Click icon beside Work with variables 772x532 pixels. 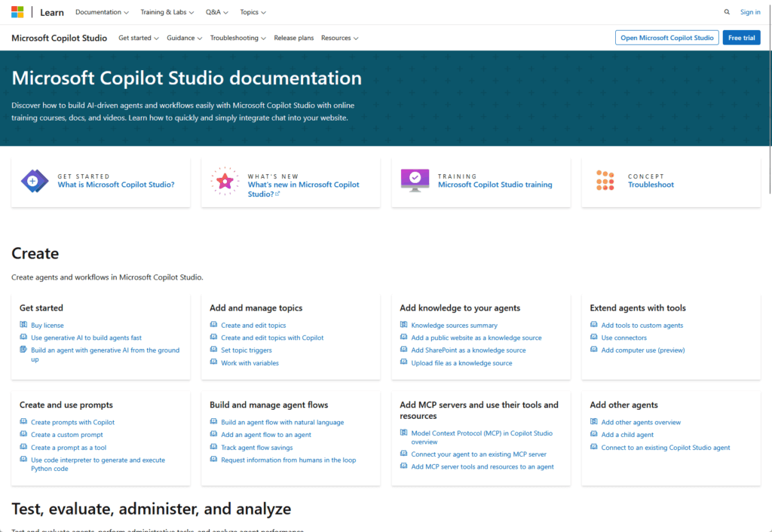coord(213,362)
